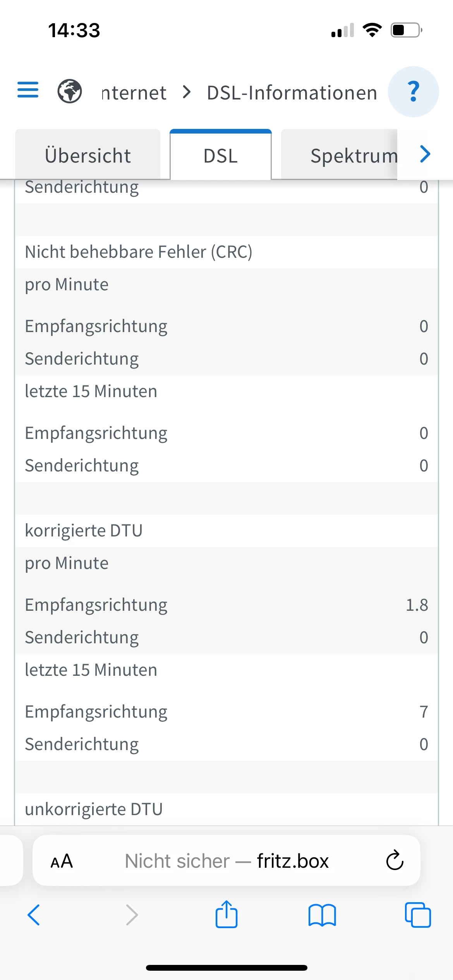Image resolution: width=453 pixels, height=980 pixels.
Task: Open Safari bookmarks book icon
Action: pos(322,915)
